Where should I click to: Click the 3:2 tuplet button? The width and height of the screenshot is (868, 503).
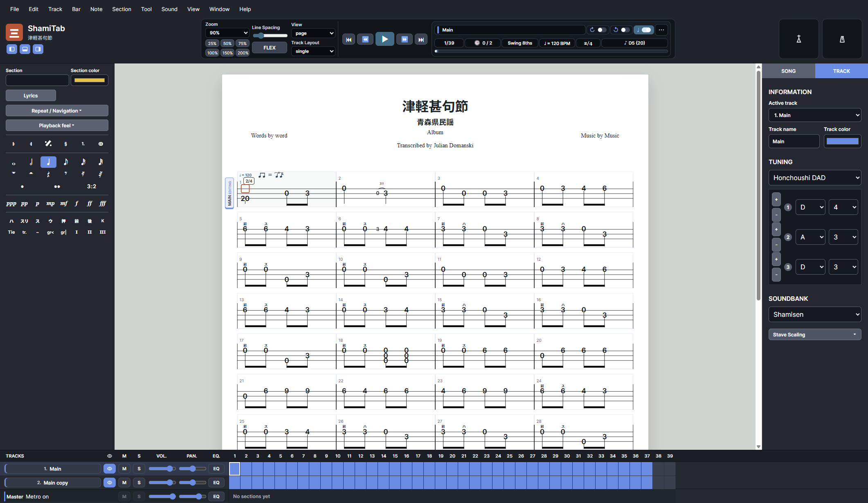click(92, 187)
